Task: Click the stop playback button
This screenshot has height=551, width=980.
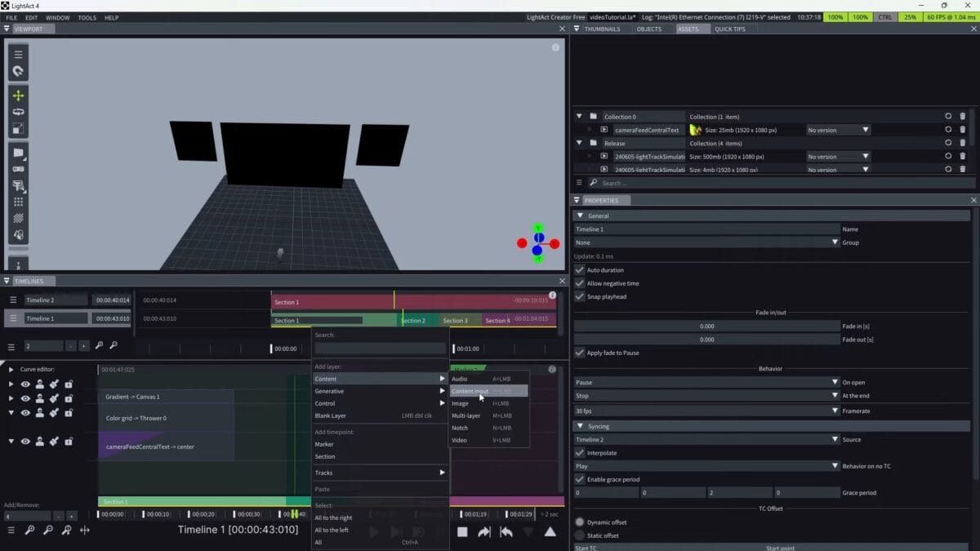Action: pos(462,531)
